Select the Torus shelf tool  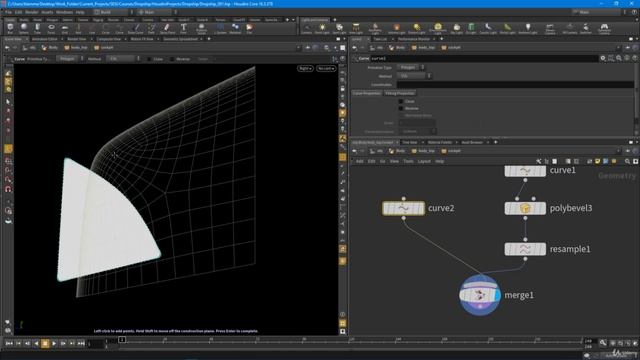click(51, 29)
